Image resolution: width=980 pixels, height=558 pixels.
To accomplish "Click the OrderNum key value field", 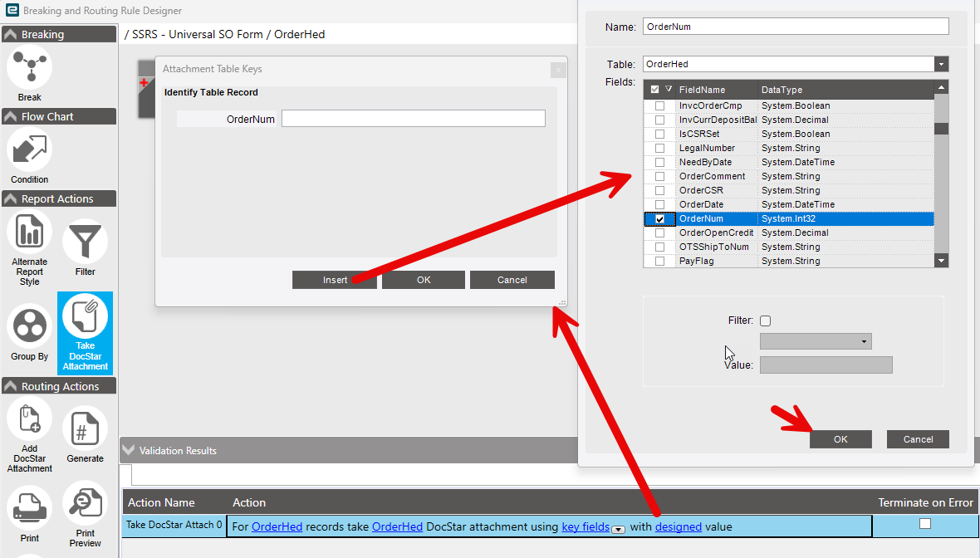I will point(413,119).
